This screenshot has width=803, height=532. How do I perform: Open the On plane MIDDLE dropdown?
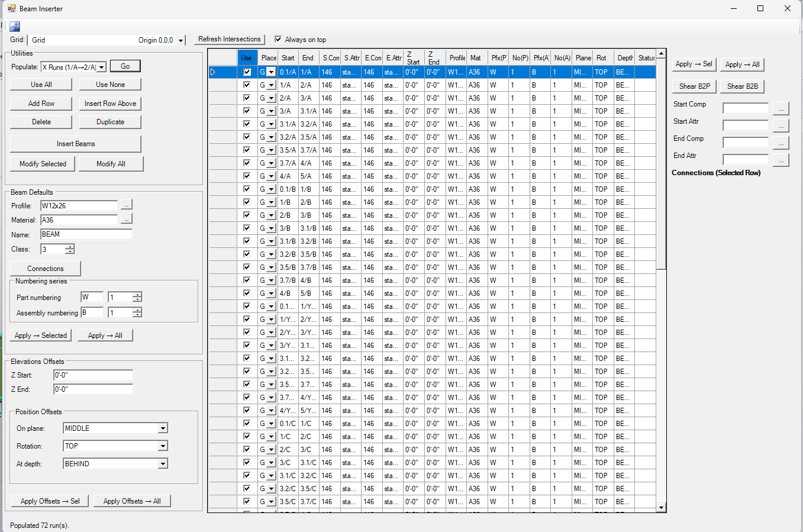[x=163, y=428]
